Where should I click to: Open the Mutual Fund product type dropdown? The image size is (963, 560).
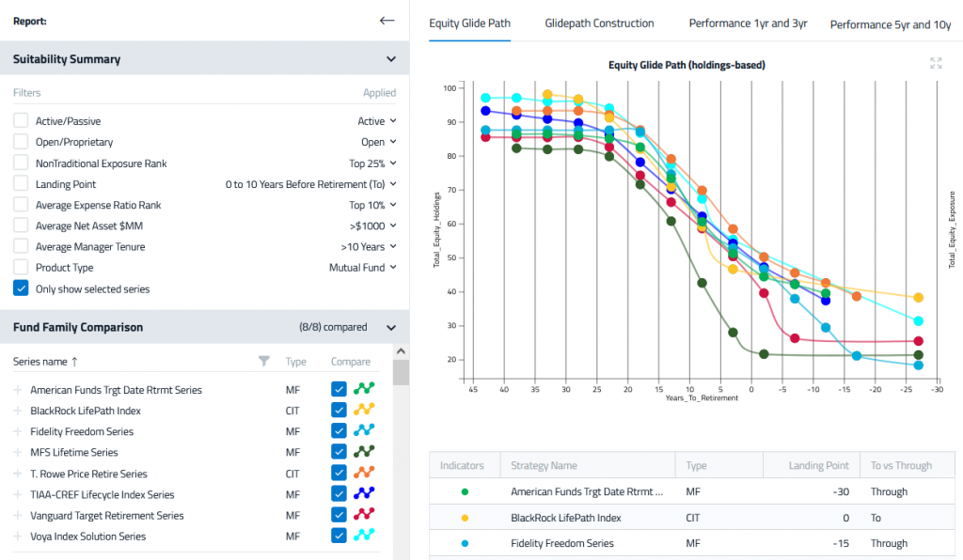363,268
